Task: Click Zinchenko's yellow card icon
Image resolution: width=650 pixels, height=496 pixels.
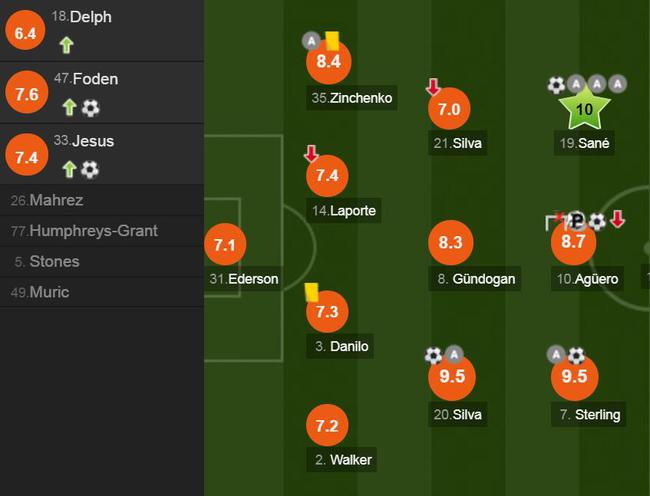Action: pos(332,41)
